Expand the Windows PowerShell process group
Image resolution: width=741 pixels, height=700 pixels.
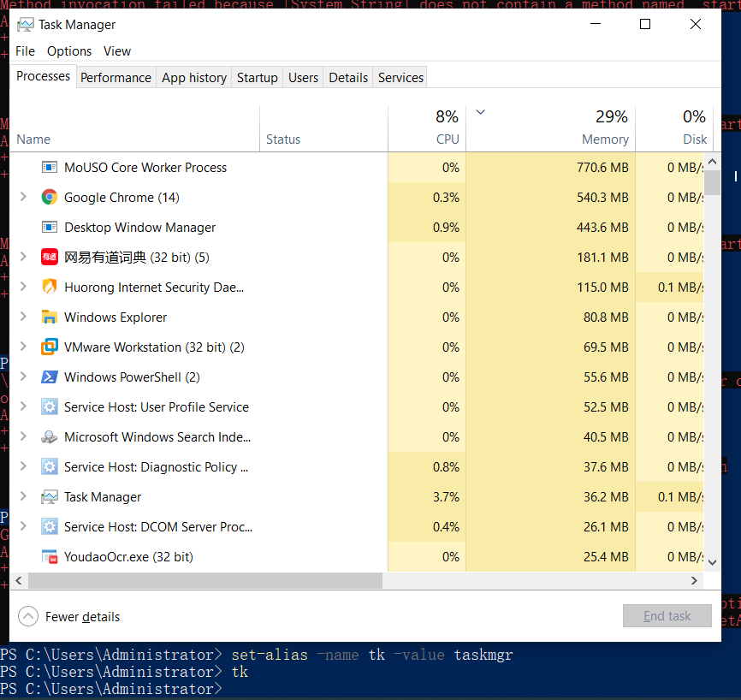pos(23,377)
